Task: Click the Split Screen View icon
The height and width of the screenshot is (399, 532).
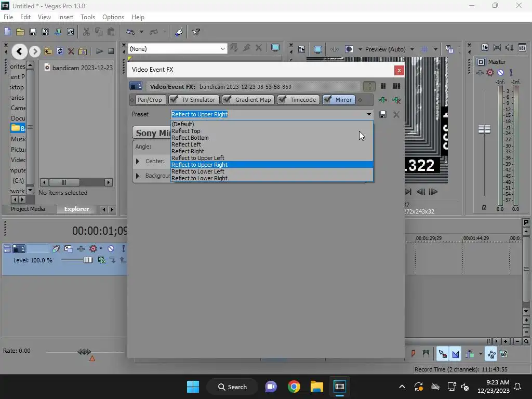Action: (349, 49)
